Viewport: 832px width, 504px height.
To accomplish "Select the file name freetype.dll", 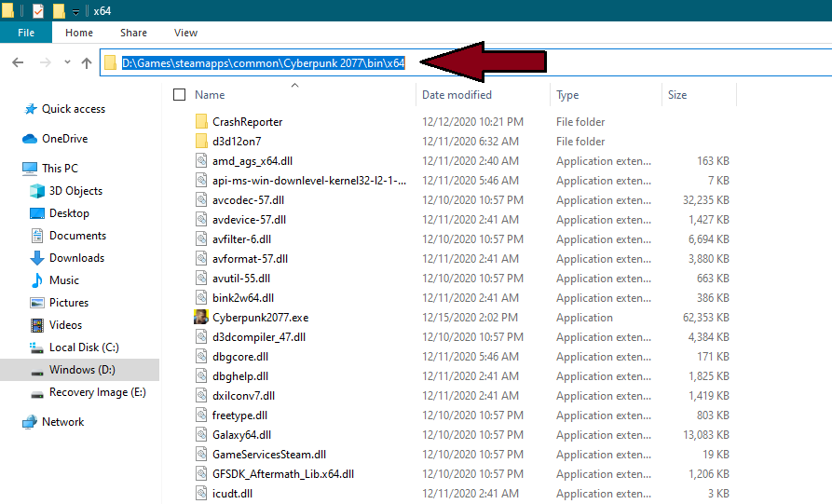I will 239,415.
